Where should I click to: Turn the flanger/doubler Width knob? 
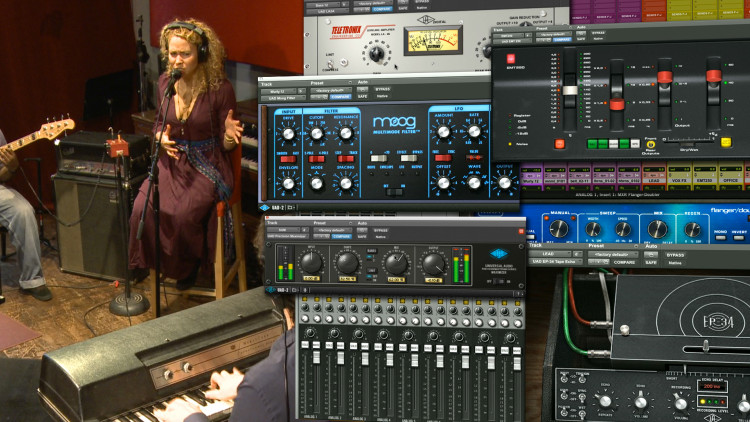[x=594, y=230]
